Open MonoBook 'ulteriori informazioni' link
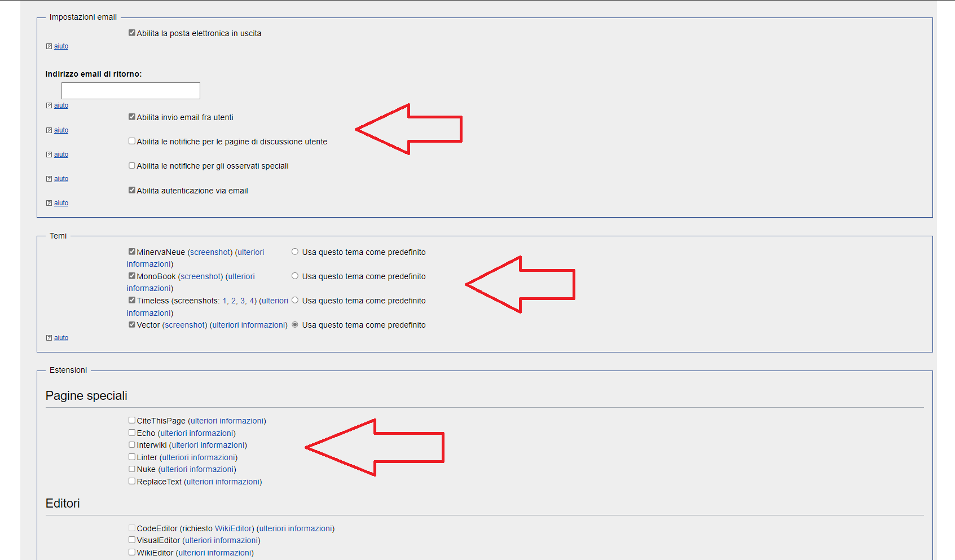 coord(241,276)
